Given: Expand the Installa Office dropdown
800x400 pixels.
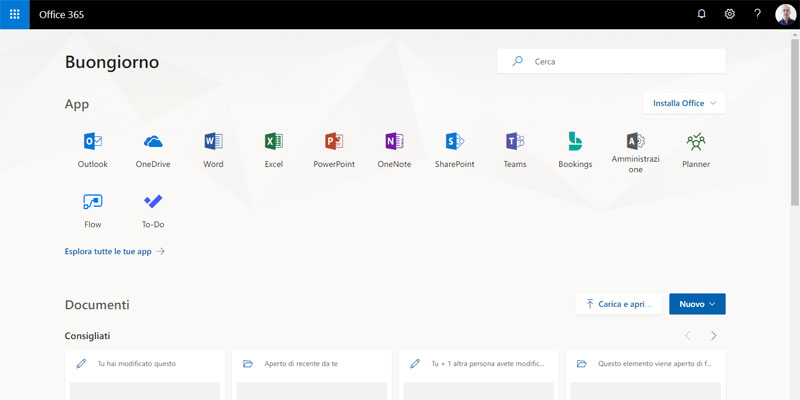Looking at the screenshot, I should click(x=684, y=103).
